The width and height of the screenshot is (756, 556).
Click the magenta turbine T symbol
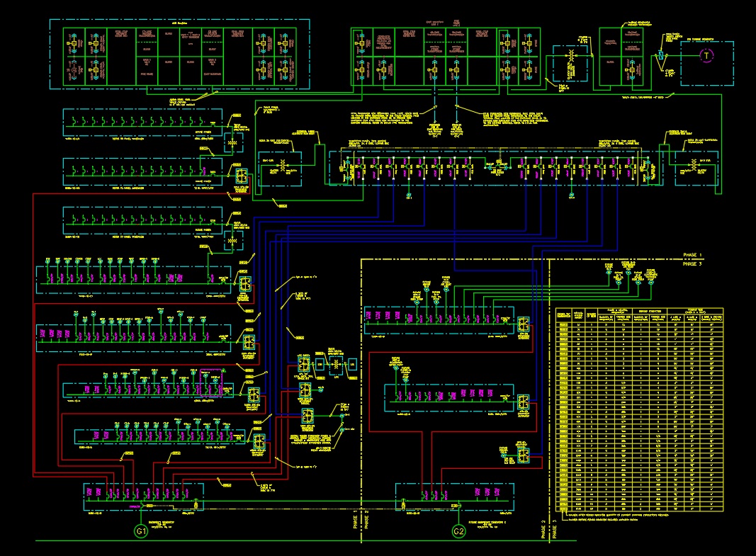706,56
